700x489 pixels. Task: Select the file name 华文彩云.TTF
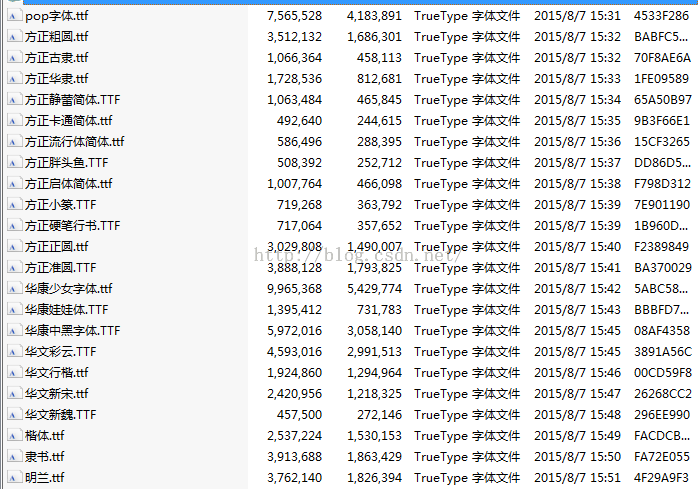(61, 351)
